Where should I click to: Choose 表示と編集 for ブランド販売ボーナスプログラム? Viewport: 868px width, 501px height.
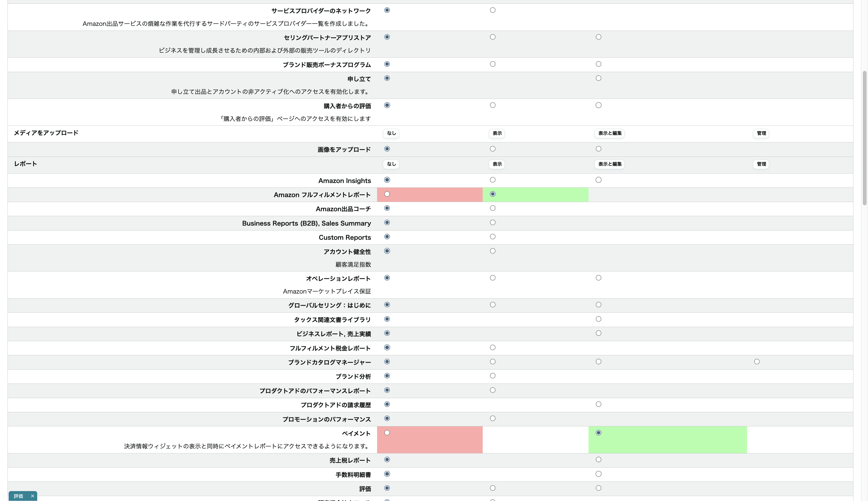click(x=598, y=64)
